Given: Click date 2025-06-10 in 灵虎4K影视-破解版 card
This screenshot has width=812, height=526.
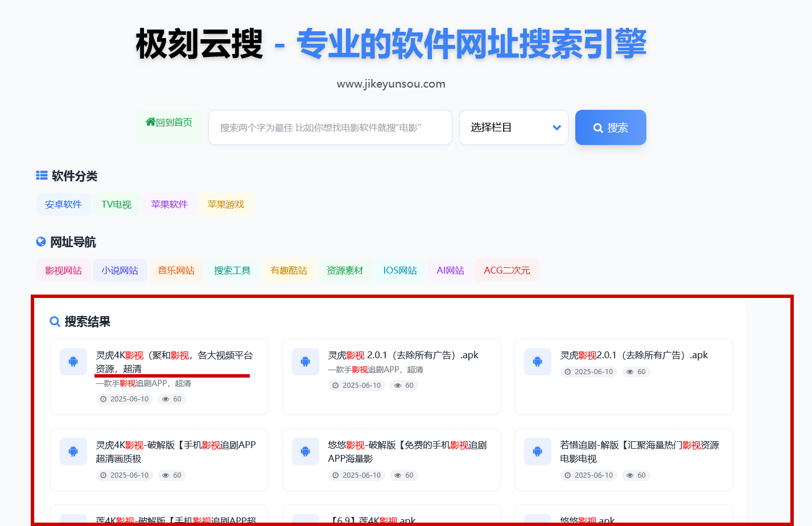Looking at the screenshot, I should tap(129, 475).
